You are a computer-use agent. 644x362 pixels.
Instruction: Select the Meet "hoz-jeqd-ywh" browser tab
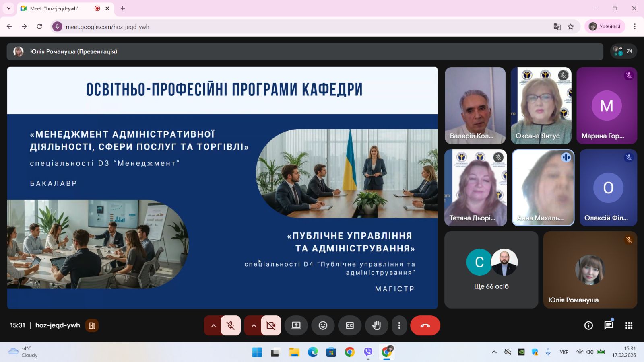tap(60, 8)
